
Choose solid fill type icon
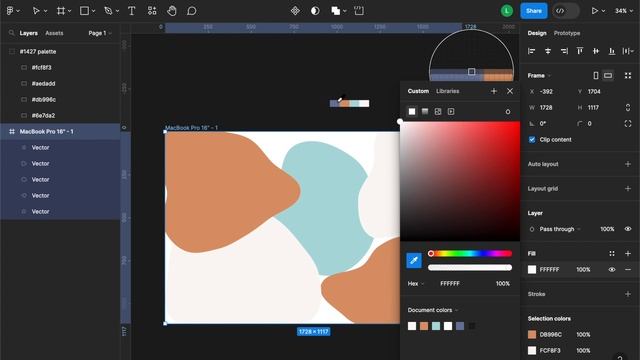412,111
